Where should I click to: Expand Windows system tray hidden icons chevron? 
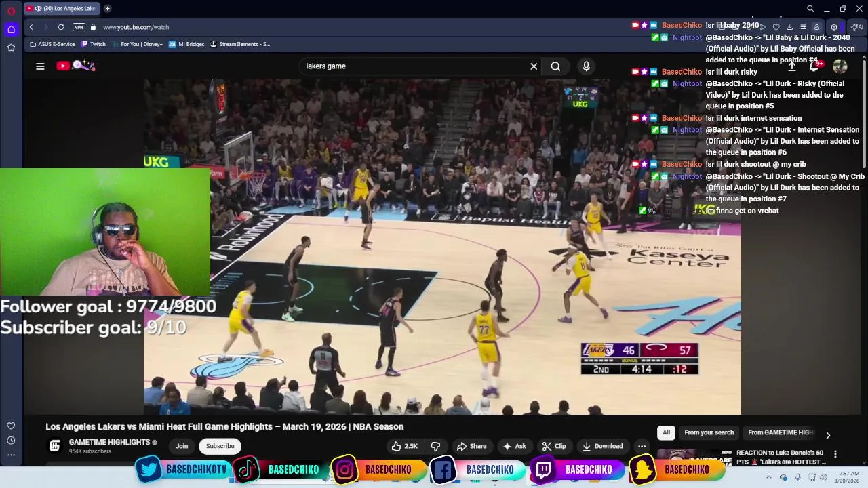[769, 477]
